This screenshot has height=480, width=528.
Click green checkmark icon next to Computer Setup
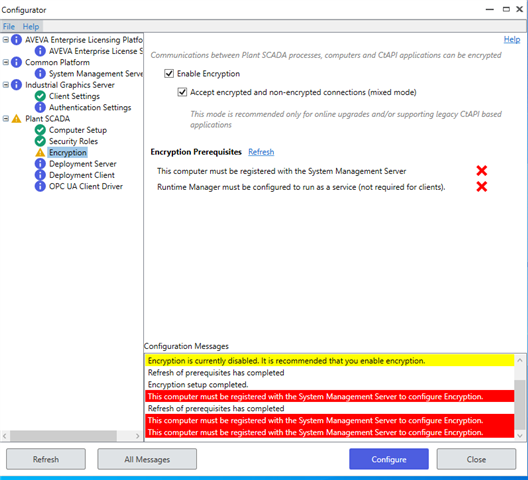click(x=40, y=130)
